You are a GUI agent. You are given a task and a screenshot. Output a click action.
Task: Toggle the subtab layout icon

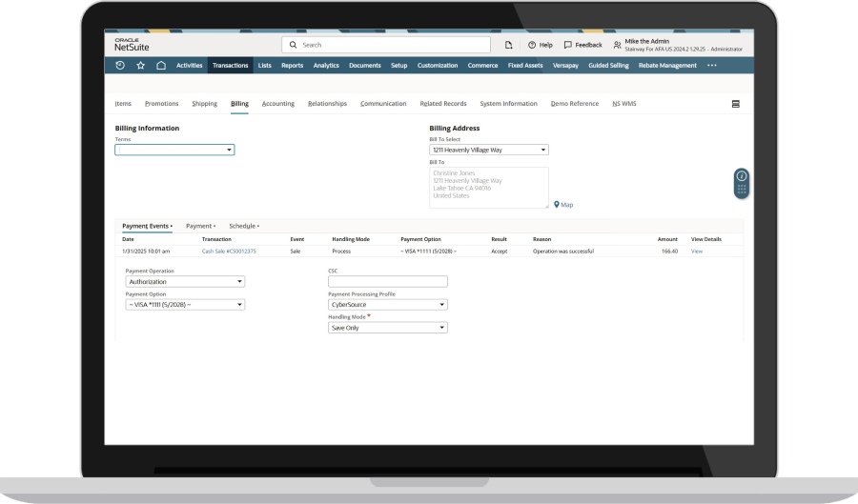pyautogui.click(x=735, y=104)
